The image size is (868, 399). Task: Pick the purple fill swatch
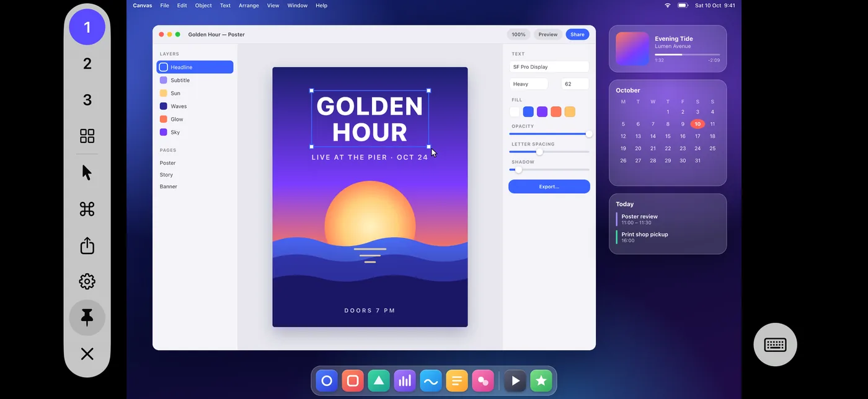pyautogui.click(x=542, y=112)
